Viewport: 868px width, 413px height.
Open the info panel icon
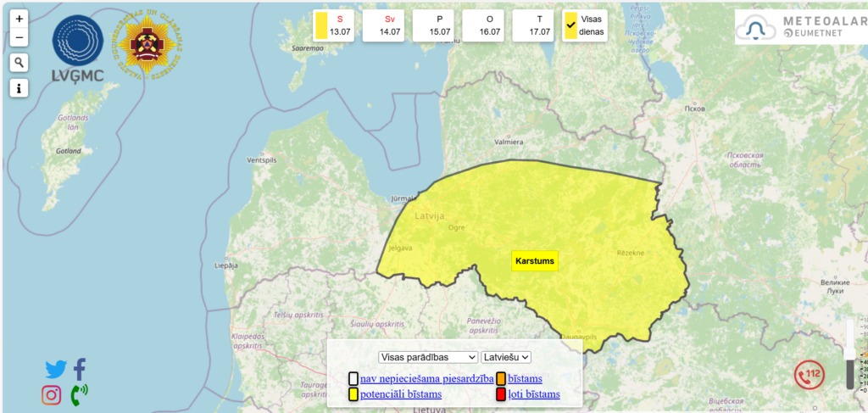(19, 88)
